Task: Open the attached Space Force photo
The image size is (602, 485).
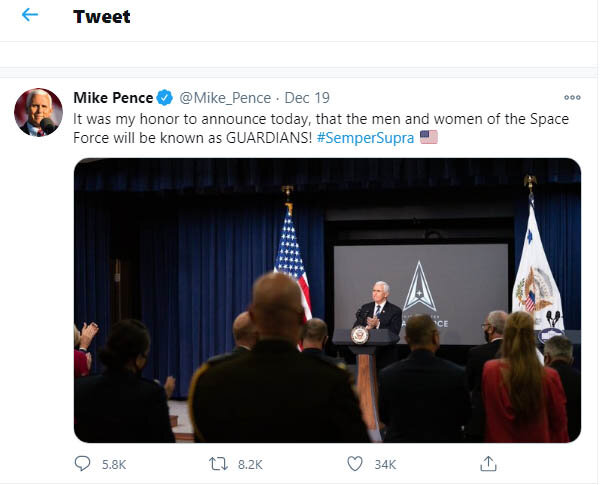Action: 327,300
